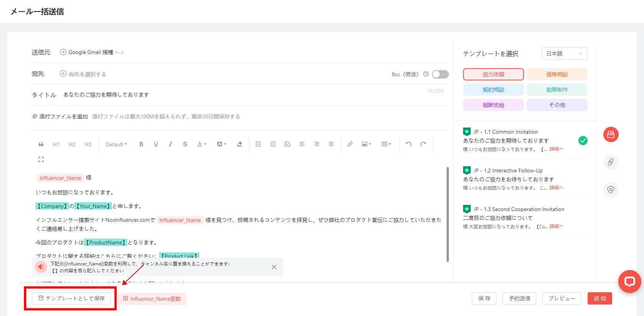Click the 保存 button

click(484, 298)
